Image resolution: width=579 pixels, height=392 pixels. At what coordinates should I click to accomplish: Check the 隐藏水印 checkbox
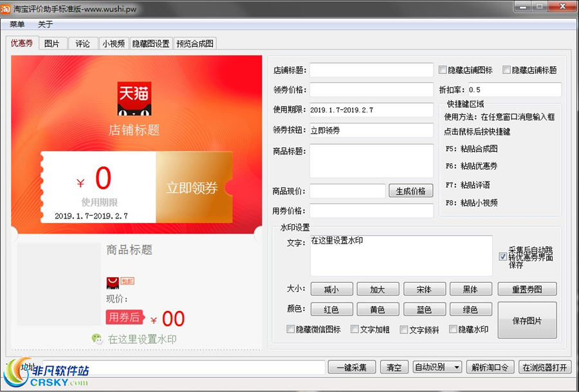[453, 329]
